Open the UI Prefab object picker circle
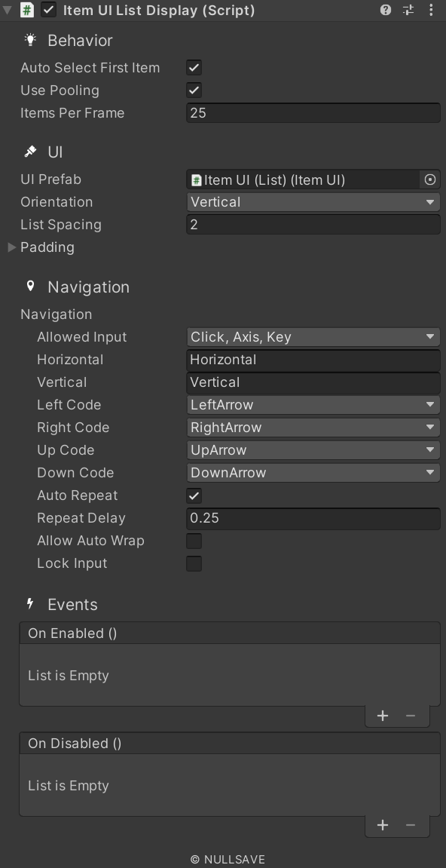Screen dimensions: 446x868 [x=429, y=179]
